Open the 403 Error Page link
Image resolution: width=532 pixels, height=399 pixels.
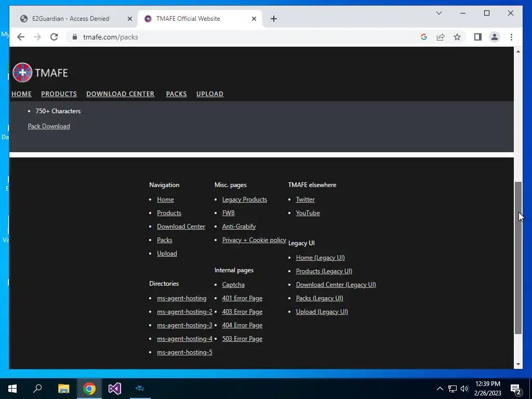242,312
